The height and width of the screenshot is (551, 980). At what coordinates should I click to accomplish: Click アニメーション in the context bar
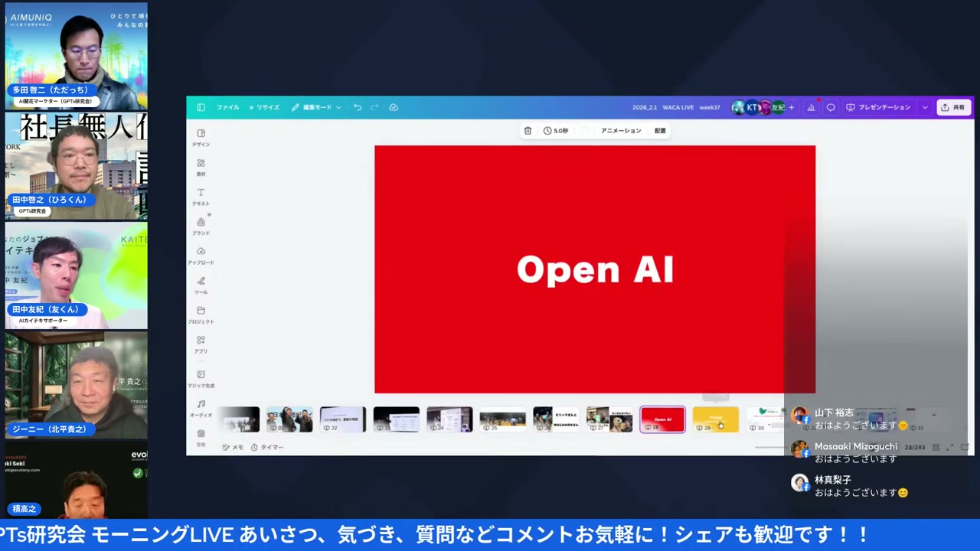[620, 130]
